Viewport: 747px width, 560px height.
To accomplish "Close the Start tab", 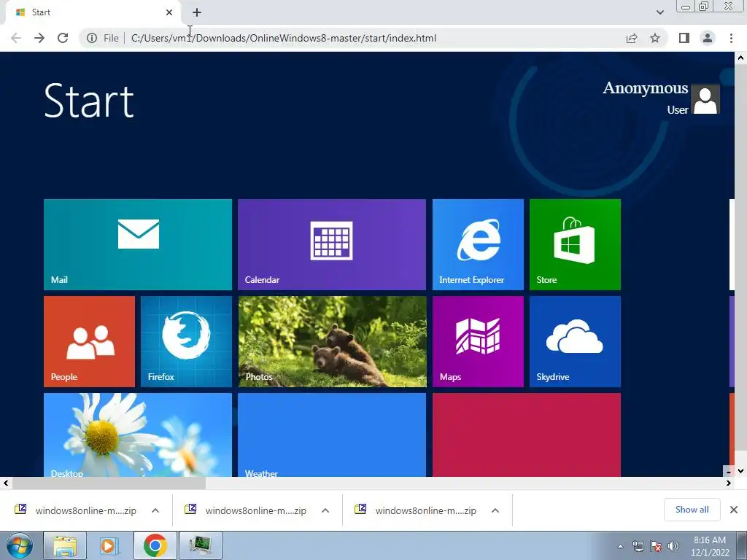I will [169, 12].
